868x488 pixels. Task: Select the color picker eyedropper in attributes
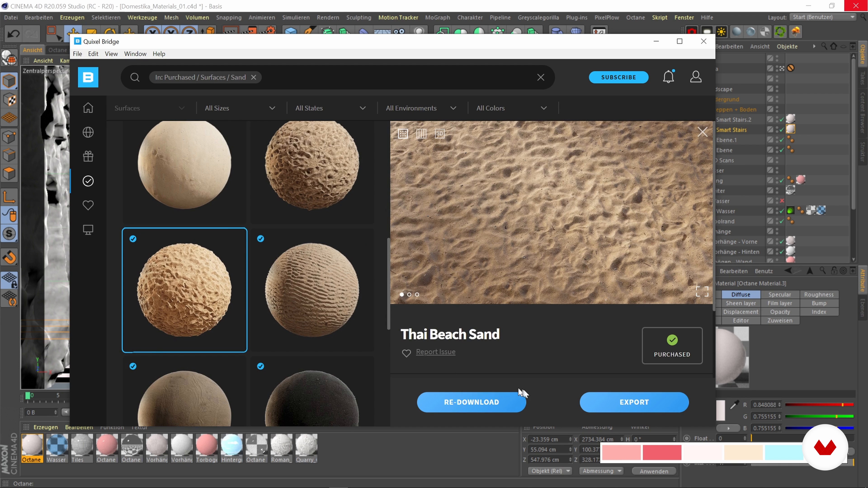point(734,404)
